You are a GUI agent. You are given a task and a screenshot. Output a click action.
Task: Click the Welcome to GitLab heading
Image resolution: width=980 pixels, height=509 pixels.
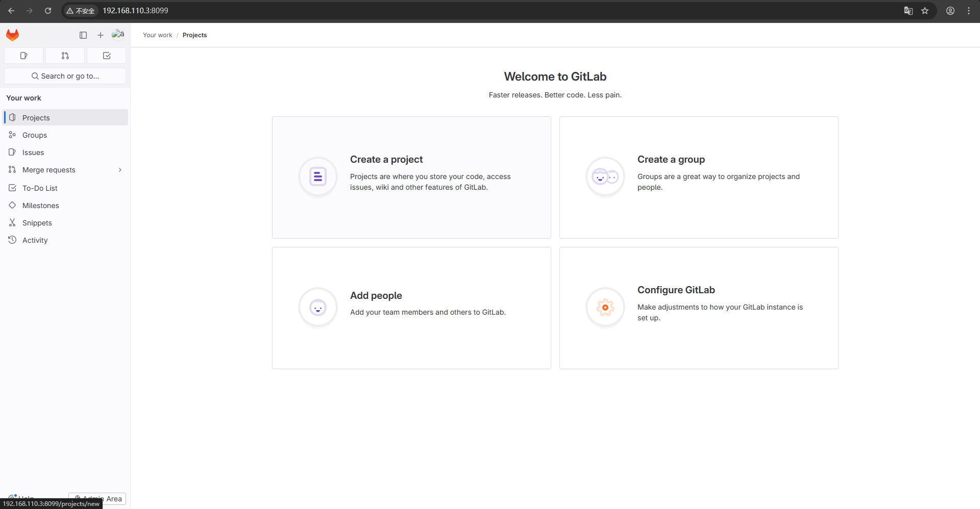(555, 77)
